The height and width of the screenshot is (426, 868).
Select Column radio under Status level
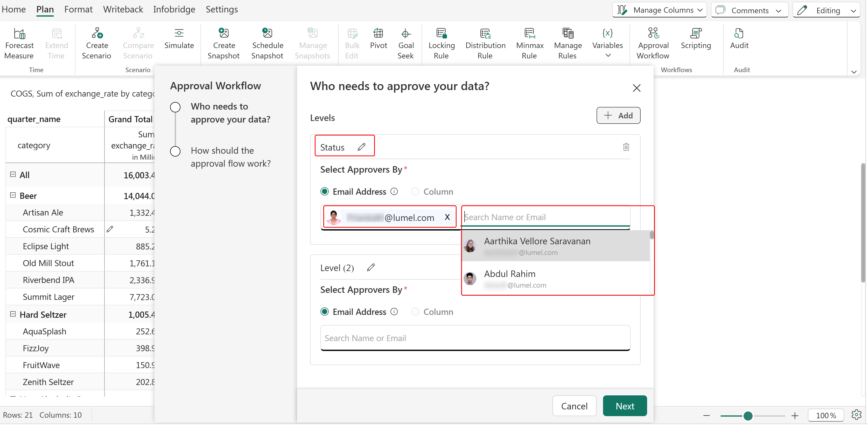click(415, 192)
